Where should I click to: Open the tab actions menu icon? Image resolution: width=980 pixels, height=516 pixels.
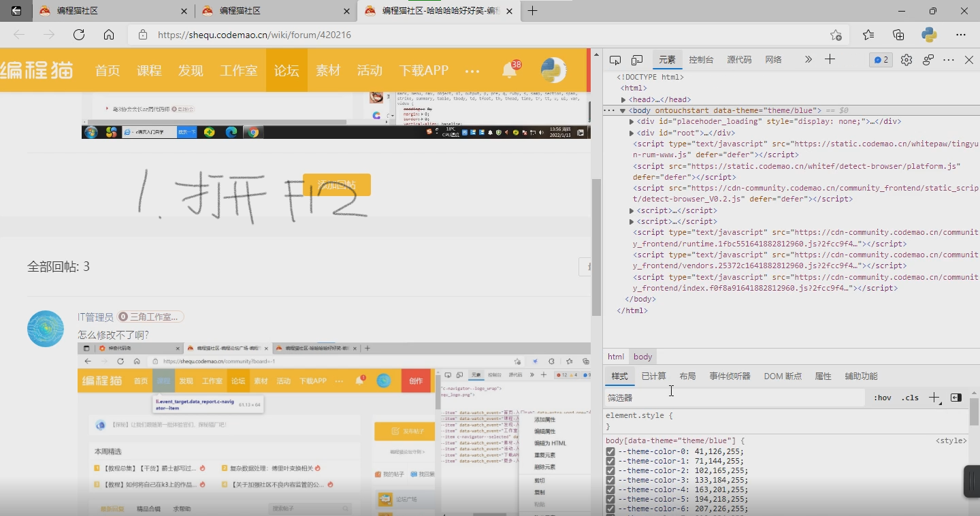tap(16, 11)
